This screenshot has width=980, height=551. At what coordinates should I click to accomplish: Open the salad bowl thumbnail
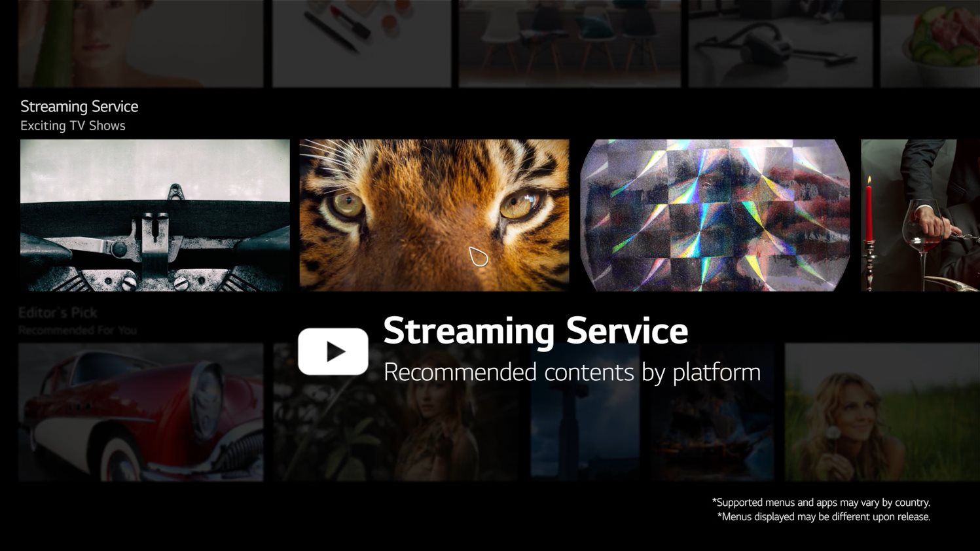click(x=930, y=43)
